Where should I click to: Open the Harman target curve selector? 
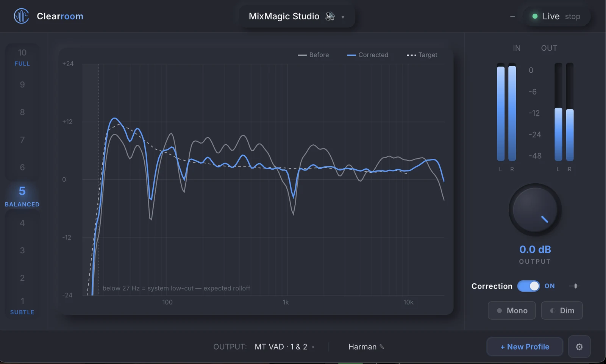click(366, 347)
